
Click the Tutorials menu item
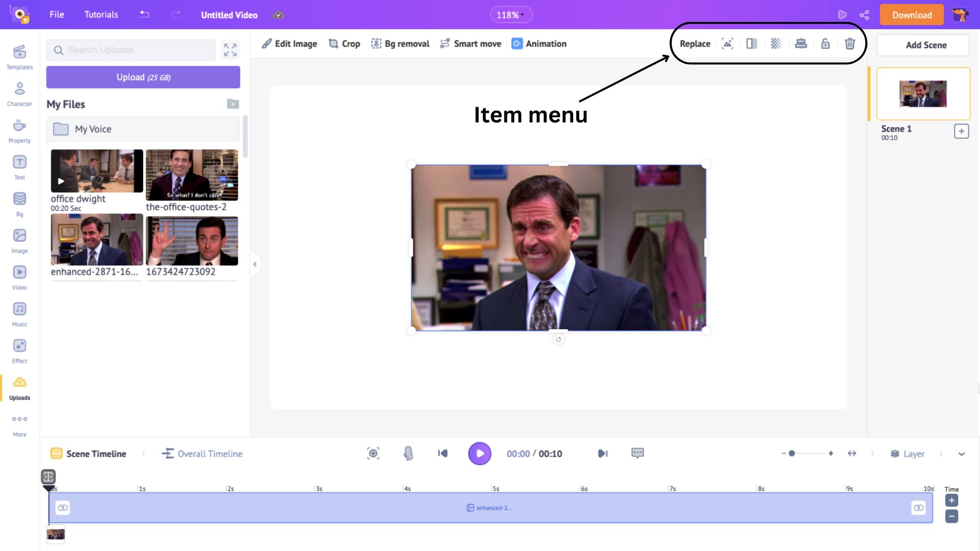(x=100, y=15)
